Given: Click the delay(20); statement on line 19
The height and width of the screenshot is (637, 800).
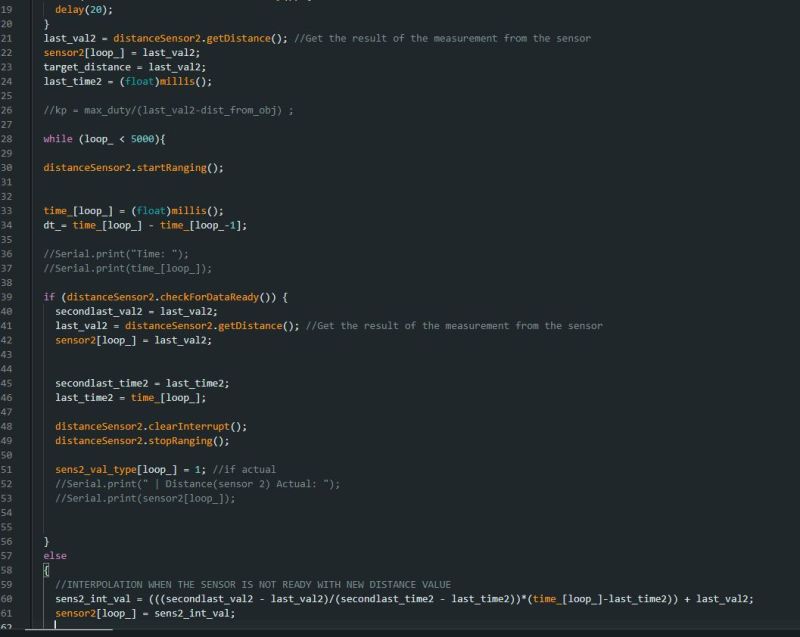Looking at the screenshot, I should point(84,10).
